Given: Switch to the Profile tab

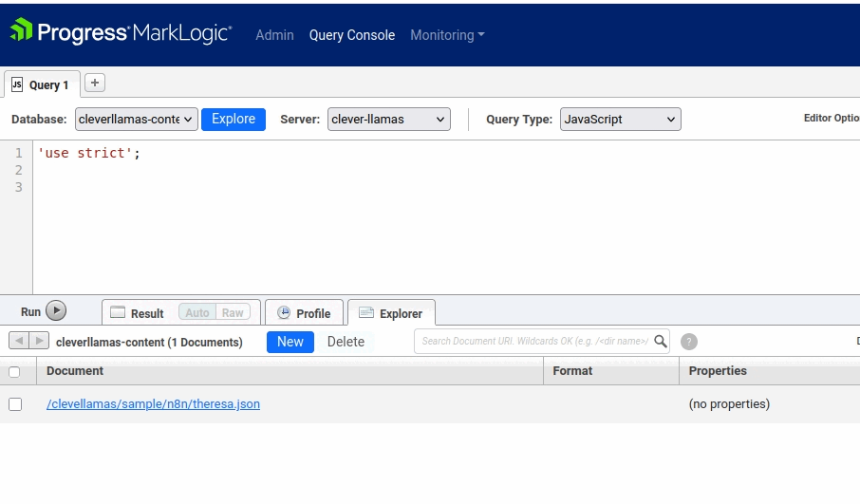Looking at the screenshot, I should click(x=304, y=312).
